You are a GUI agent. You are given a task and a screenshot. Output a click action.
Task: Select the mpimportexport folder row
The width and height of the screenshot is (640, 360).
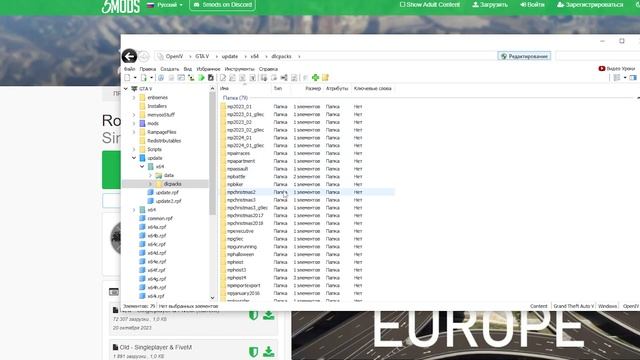point(307,285)
